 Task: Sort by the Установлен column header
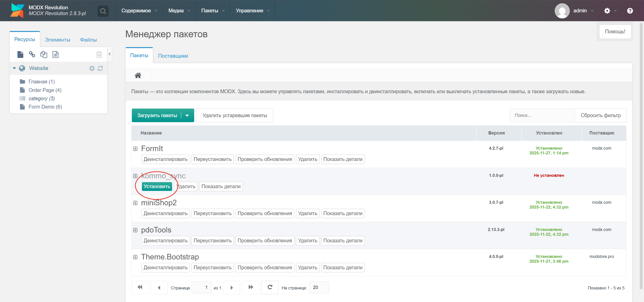pos(552,133)
